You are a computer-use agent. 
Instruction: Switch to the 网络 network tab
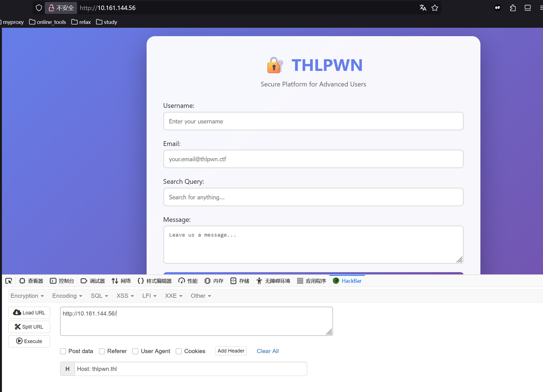(121, 281)
